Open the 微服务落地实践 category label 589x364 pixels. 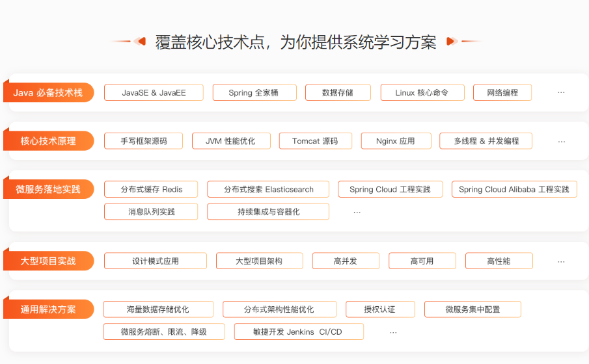pyautogui.click(x=48, y=189)
